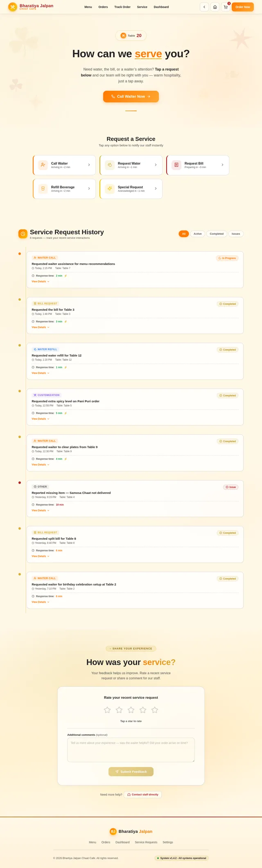
Task: Select the fifth rating star
Action: tap(155, 710)
